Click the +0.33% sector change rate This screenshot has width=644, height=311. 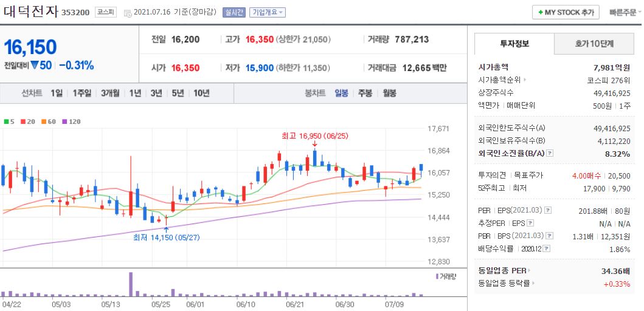617,284
